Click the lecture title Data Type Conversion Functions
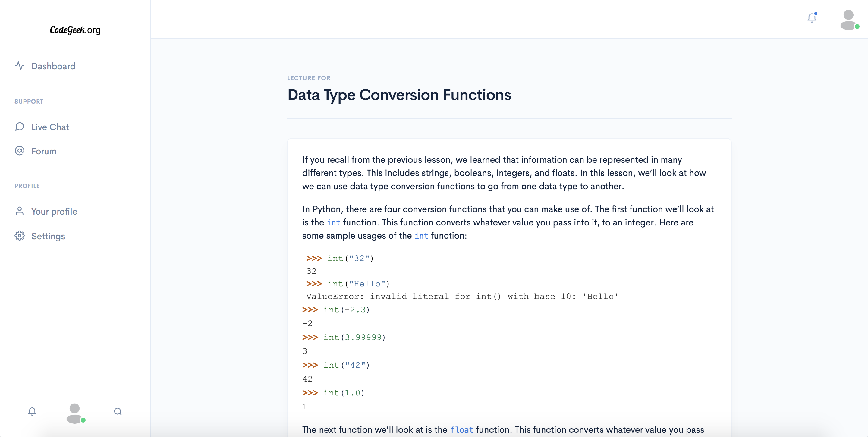Screen dimensions: 868x437 click(399, 95)
